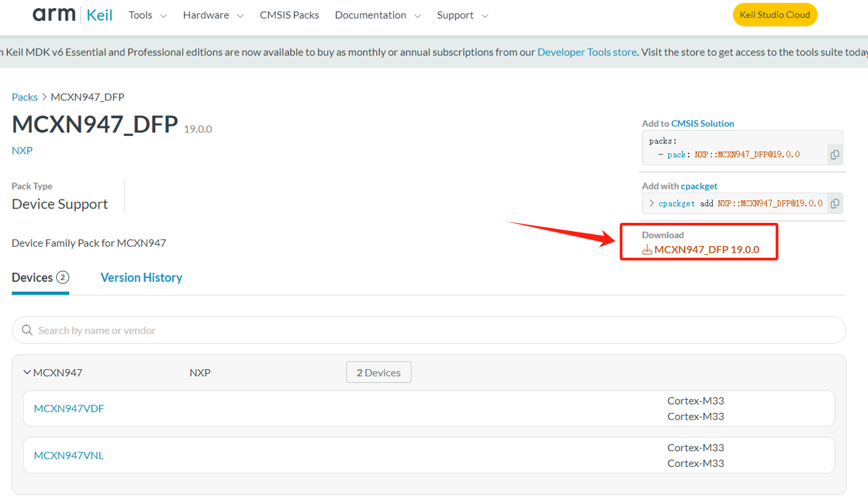Click the MCXN947_DFP page title

[x=95, y=125]
